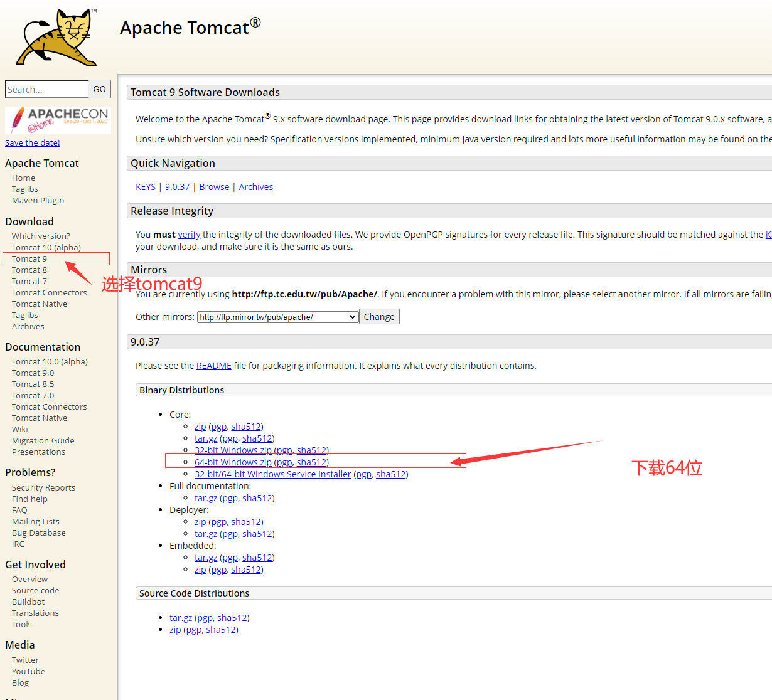Click the Browse quick navigation link
772x700 pixels.
pyautogui.click(x=214, y=187)
